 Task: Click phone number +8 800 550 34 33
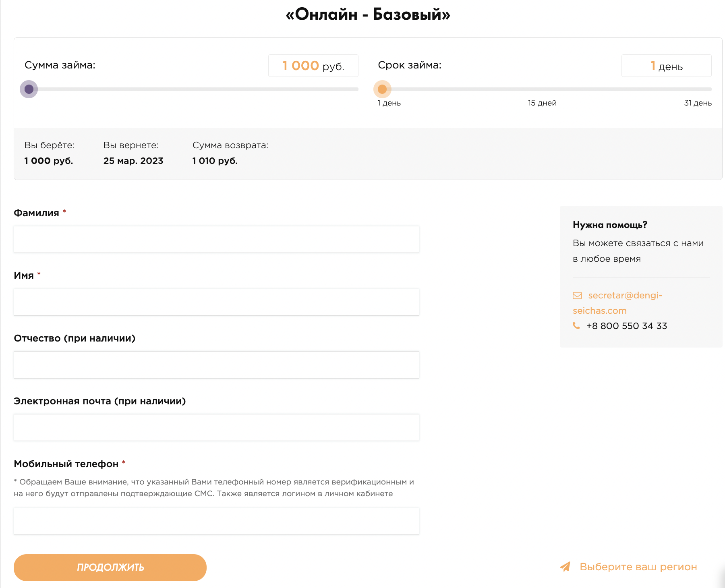[x=627, y=326]
